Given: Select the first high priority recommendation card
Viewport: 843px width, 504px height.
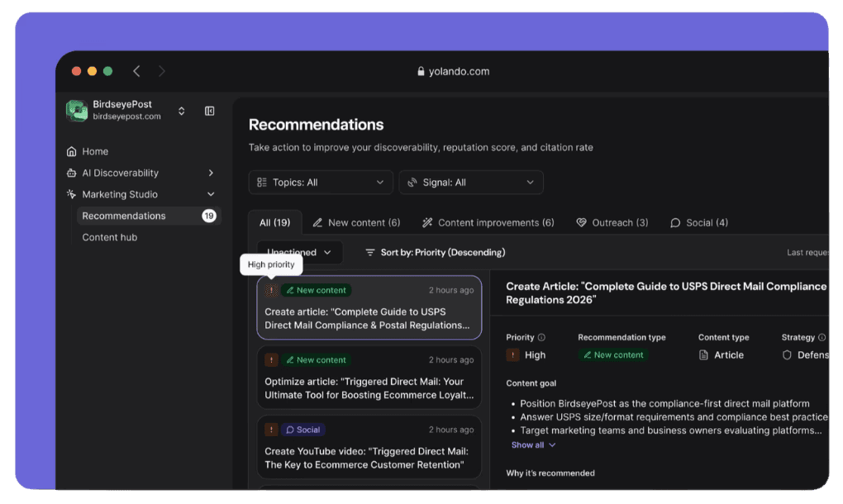Looking at the screenshot, I should (369, 307).
